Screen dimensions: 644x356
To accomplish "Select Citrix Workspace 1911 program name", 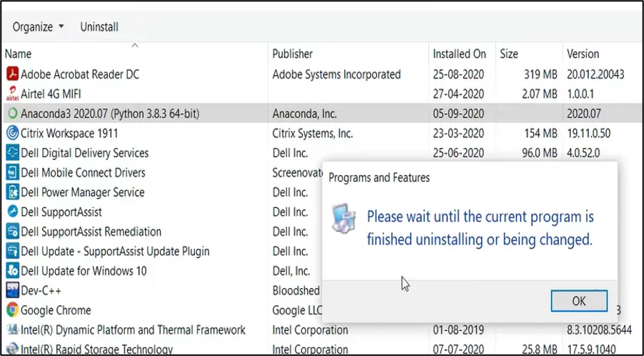I will (69, 133).
